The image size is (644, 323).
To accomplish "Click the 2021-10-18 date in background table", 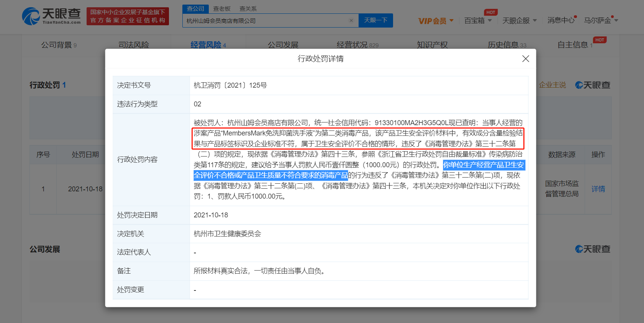I will click(85, 189).
